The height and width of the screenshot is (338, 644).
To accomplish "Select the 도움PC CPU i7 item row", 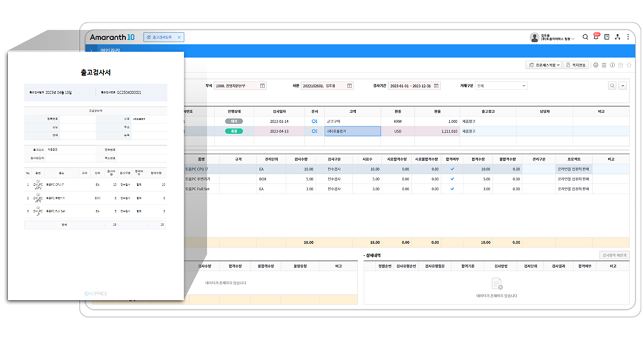I will click(406, 169).
